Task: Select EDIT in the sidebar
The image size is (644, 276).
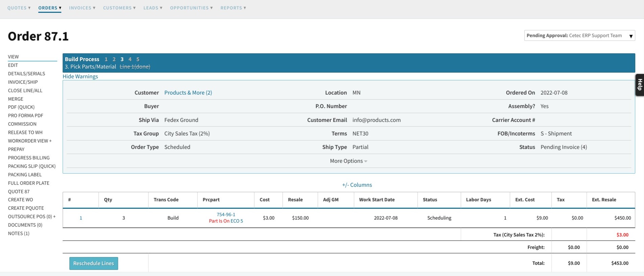Action: coord(13,65)
